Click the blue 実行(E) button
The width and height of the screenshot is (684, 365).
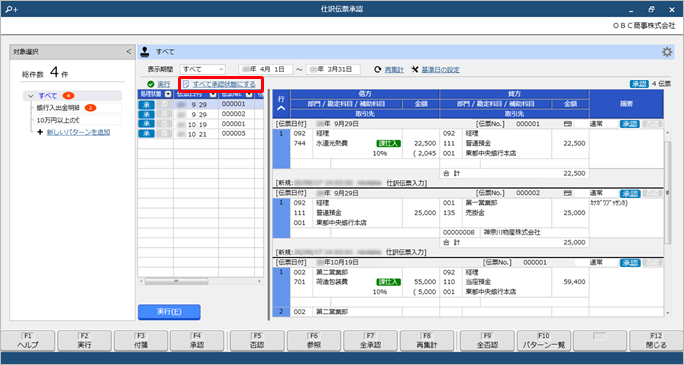tap(169, 312)
